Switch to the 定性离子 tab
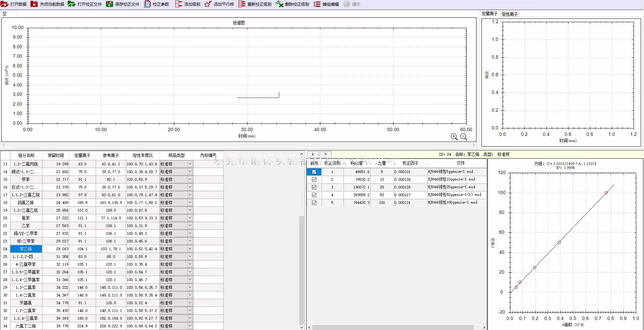The height and width of the screenshot is (330, 644). click(x=509, y=14)
